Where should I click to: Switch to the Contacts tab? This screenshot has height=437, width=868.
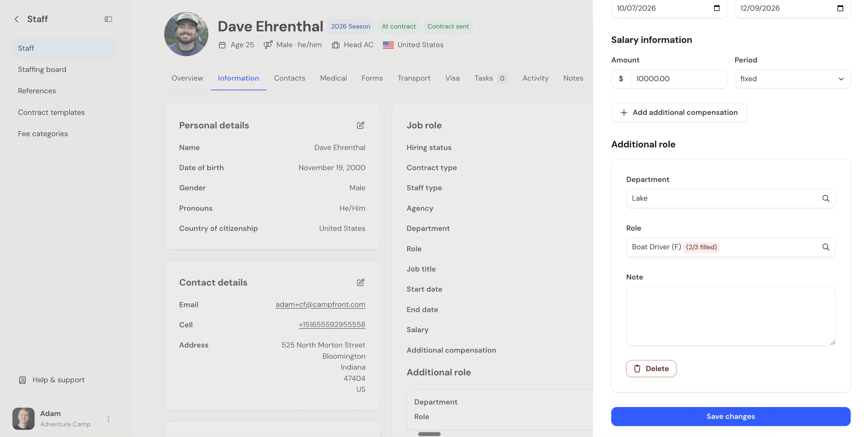point(289,78)
